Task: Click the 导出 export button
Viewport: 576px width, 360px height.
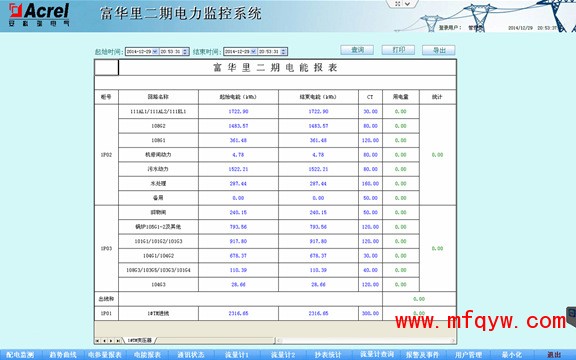Action: point(439,50)
